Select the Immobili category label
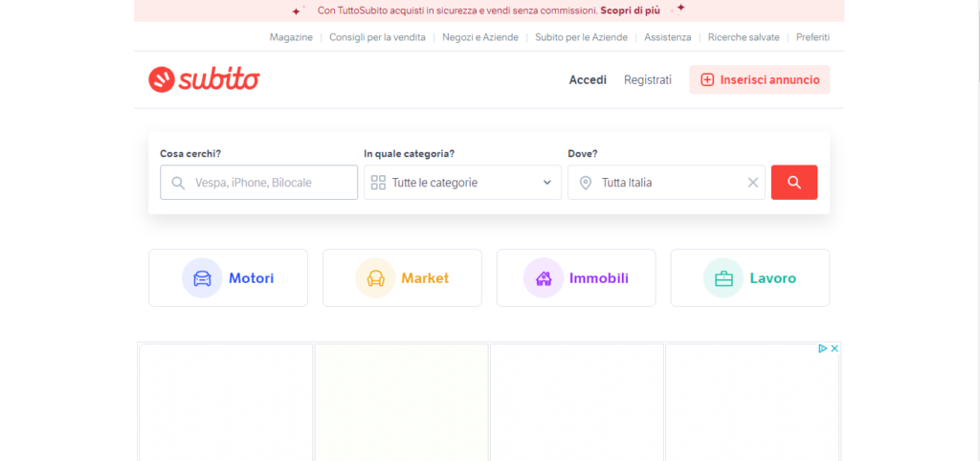980x461 pixels. click(599, 278)
